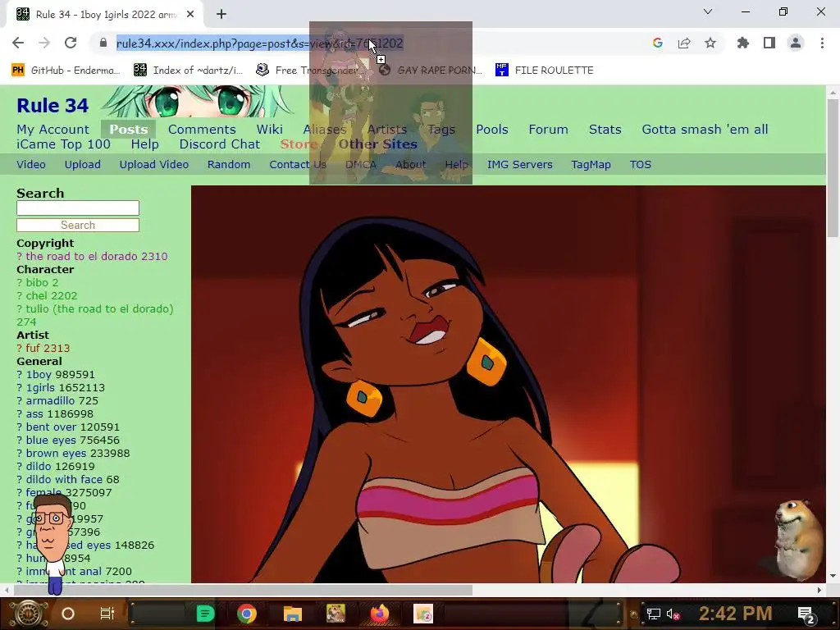Open Task View on the taskbar
This screenshot has height=630, width=840.
[x=107, y=614]
